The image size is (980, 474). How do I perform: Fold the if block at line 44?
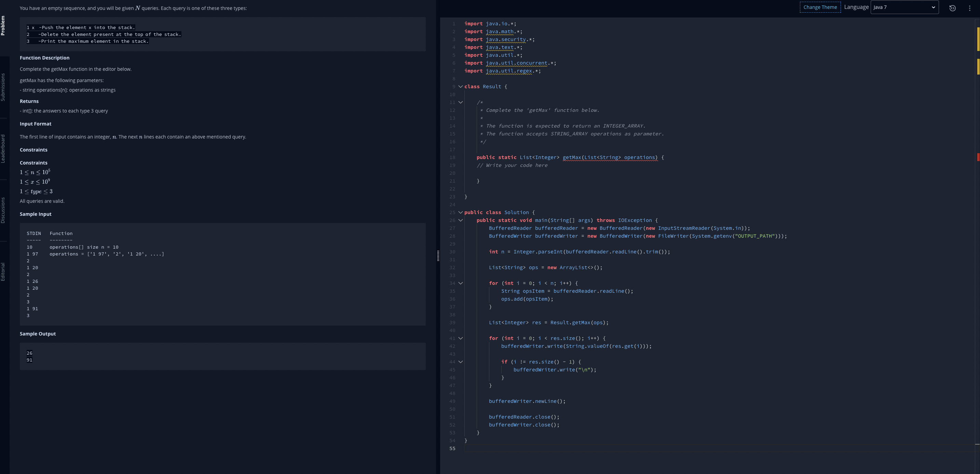tap(460, 362)
